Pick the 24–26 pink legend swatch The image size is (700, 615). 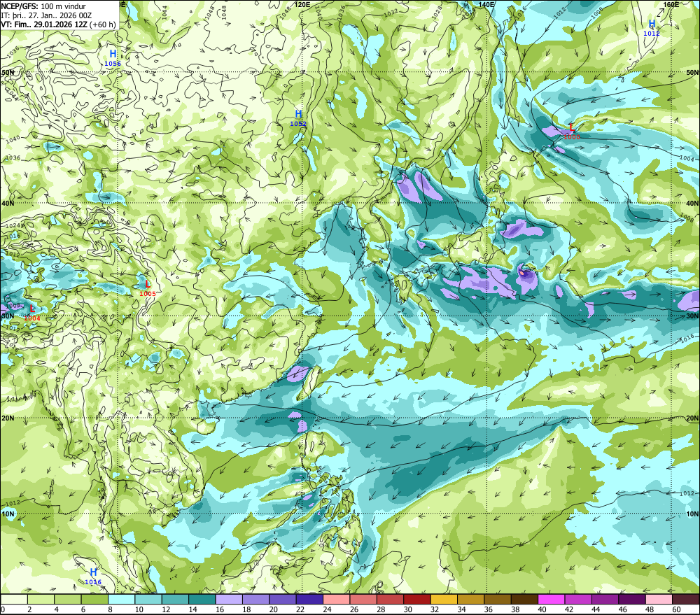click(336, 599)
